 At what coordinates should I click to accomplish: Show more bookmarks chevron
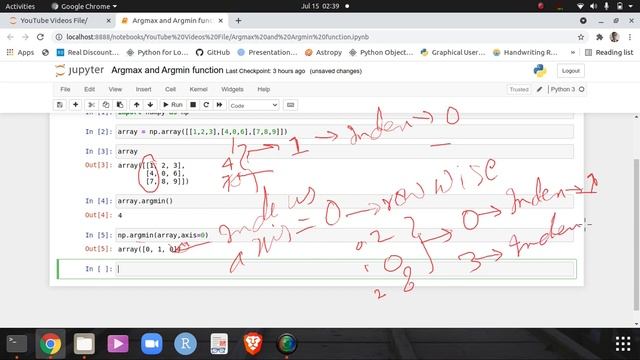point(573,52)
